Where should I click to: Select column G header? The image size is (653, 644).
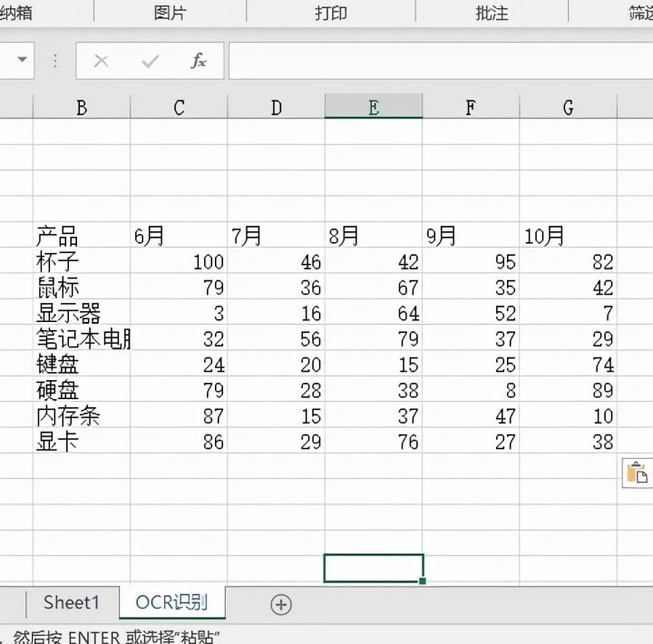[x=569, y=107]
